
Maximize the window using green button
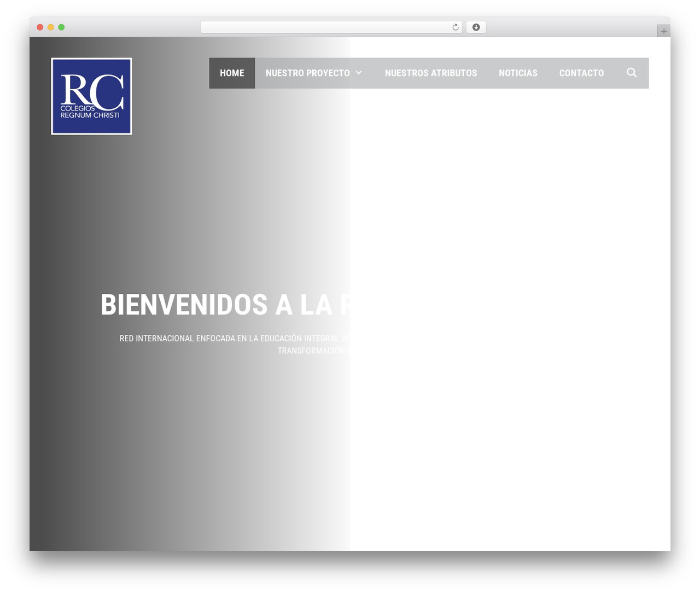click(61, 27)
